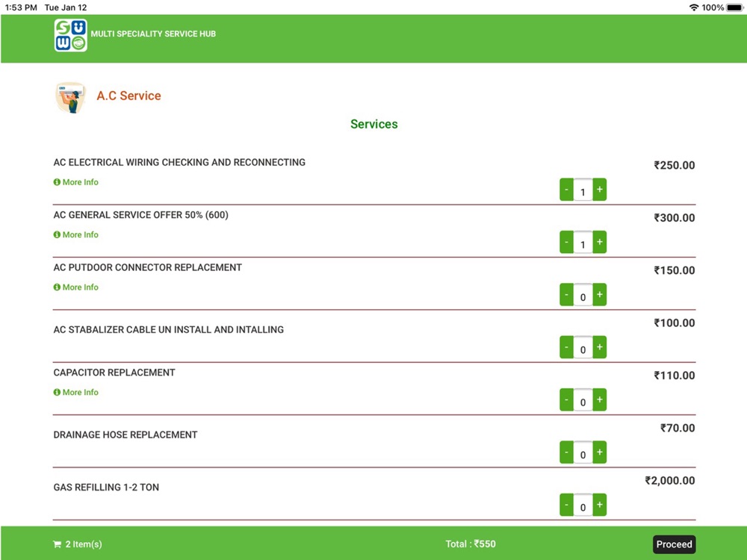Add one Gas Refilling 1-2 Ton
Image resolution: width=747 pixels, height=560 pixels.
point(600,505)
